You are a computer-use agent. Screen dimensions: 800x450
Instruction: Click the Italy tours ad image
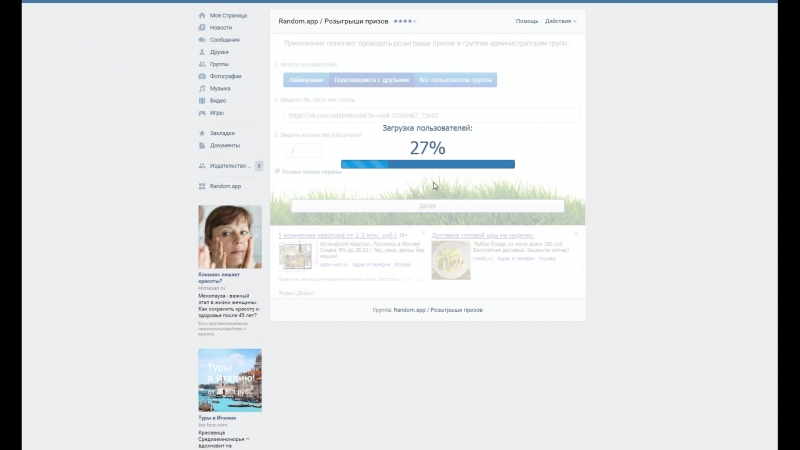point(230,380)
